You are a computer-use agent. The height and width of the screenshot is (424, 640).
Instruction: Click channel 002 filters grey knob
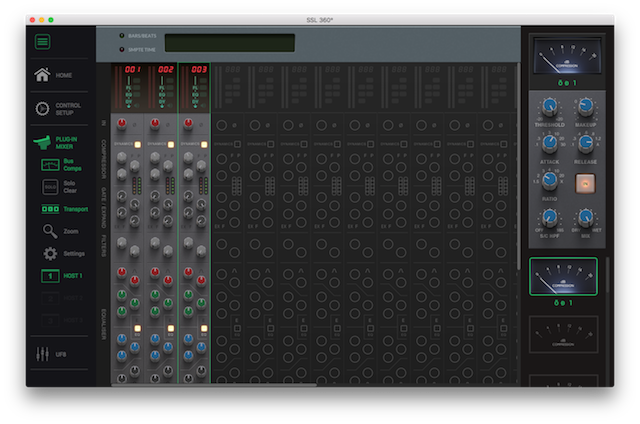(155, 243)
